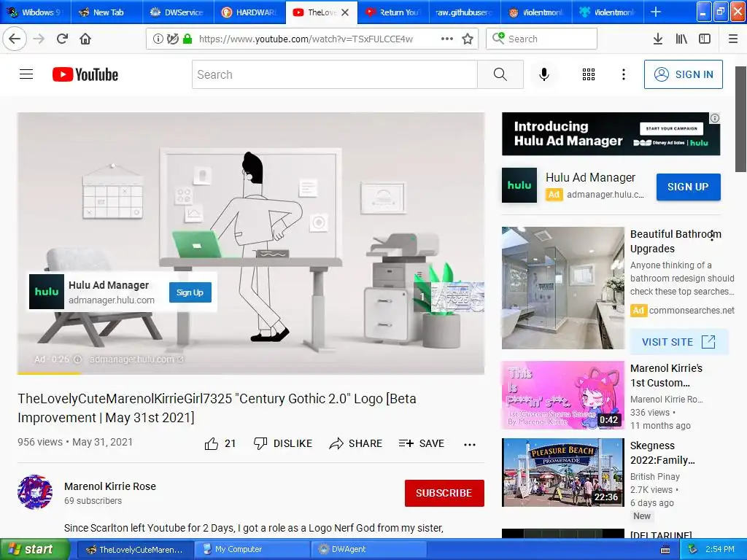The image size is (747, 560).
Task: Click the info icon beside ad timer
Action: [x=77, y=359]
